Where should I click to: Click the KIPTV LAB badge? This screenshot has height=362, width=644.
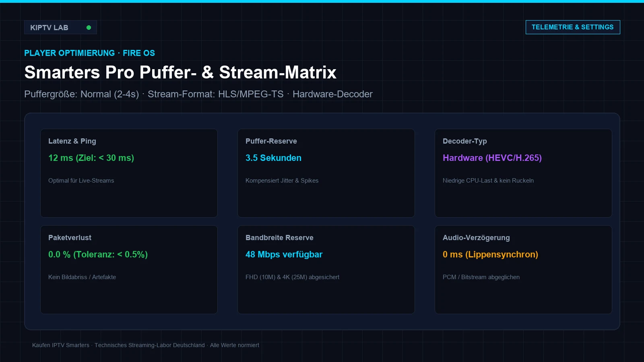[x=60, y=27]
